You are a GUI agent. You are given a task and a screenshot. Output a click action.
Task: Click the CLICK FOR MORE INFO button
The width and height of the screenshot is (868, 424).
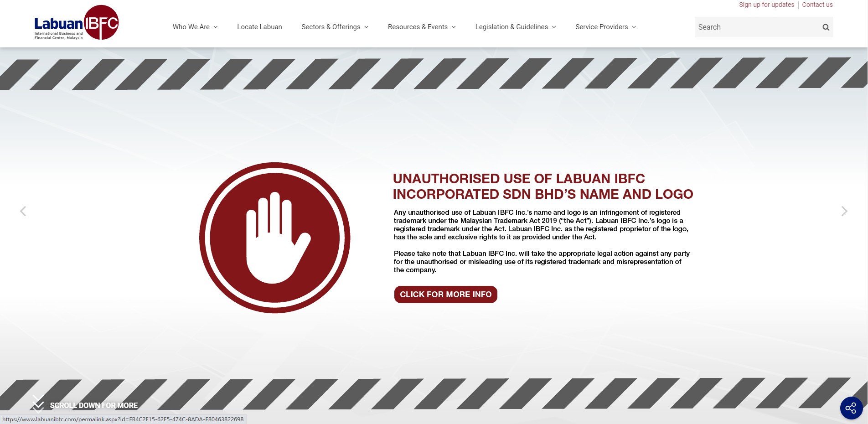(446, 295)
